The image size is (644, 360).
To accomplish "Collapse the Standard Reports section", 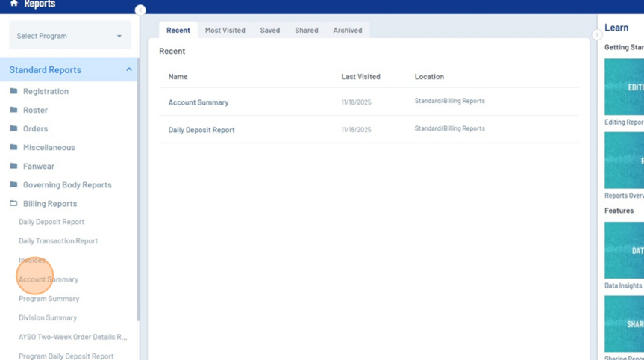I will [128, 69].
